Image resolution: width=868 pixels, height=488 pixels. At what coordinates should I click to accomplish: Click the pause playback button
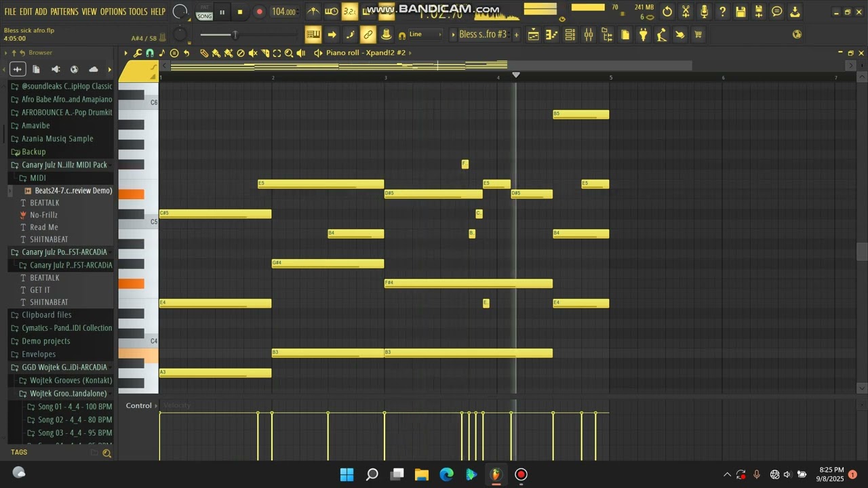coord(222,12)
